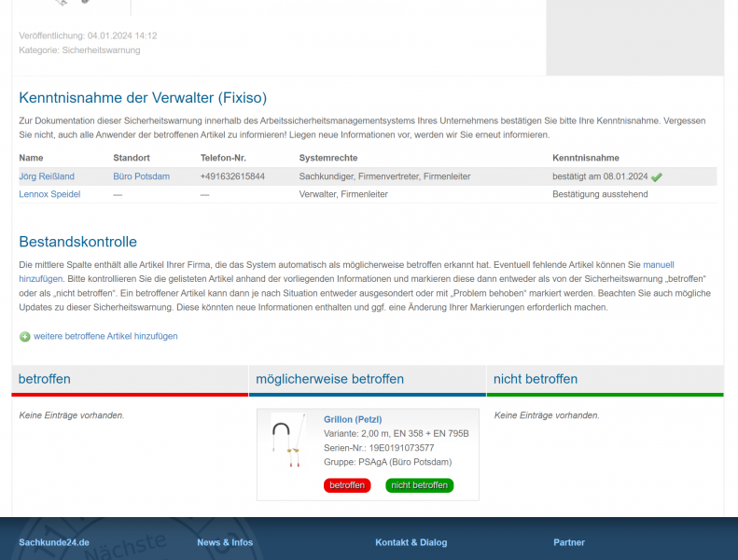Click 'weitere betroffene Artikel hinzufügen' link

click(105, 336)
